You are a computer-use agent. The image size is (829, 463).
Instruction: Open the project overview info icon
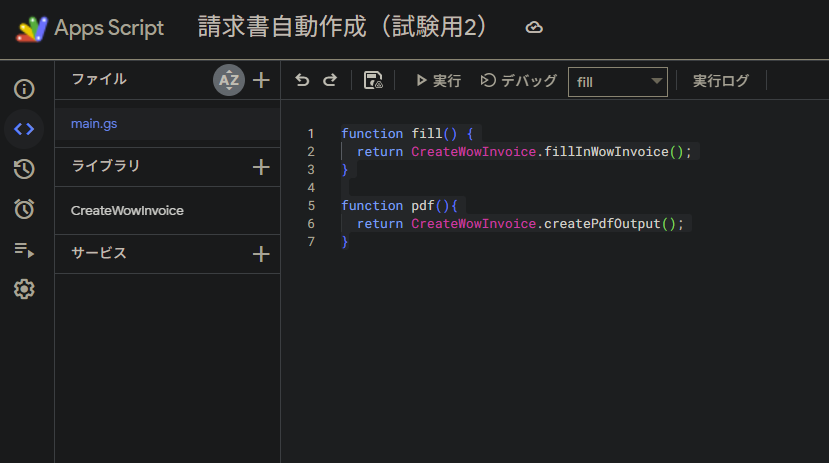[x=24, y=89]
